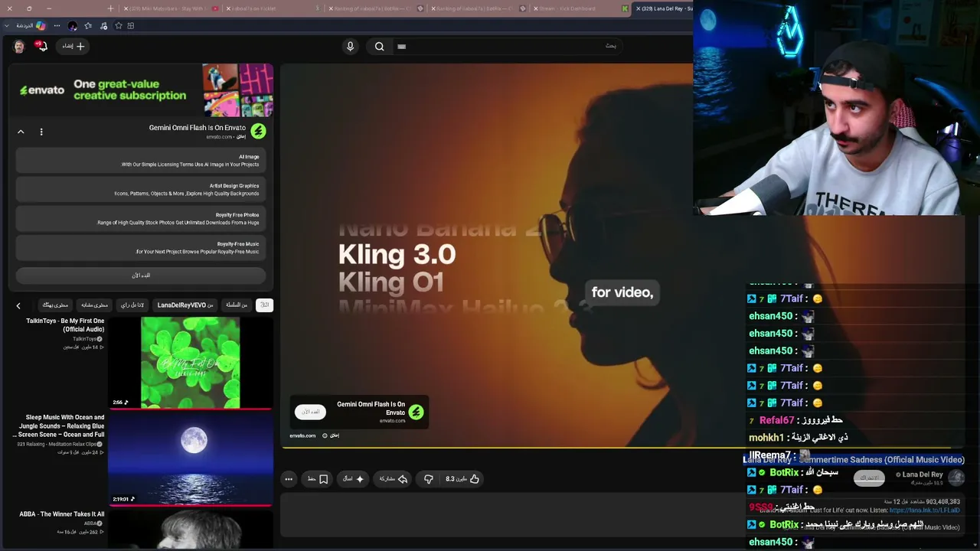The height and width of the screenshot is (551, 980).
Task: Open the Be My First One clover thumbnail
Action: pos(191,363)
